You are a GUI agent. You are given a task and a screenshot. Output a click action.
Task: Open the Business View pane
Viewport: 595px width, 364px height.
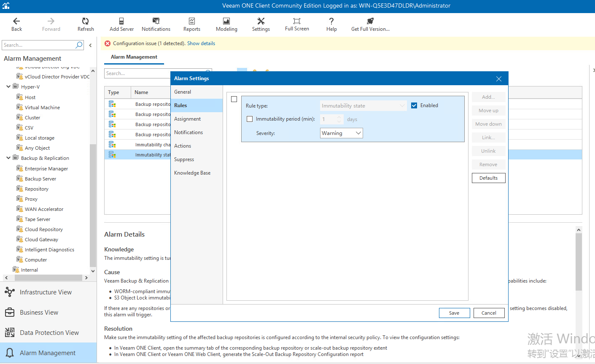(x=48, y=312)
